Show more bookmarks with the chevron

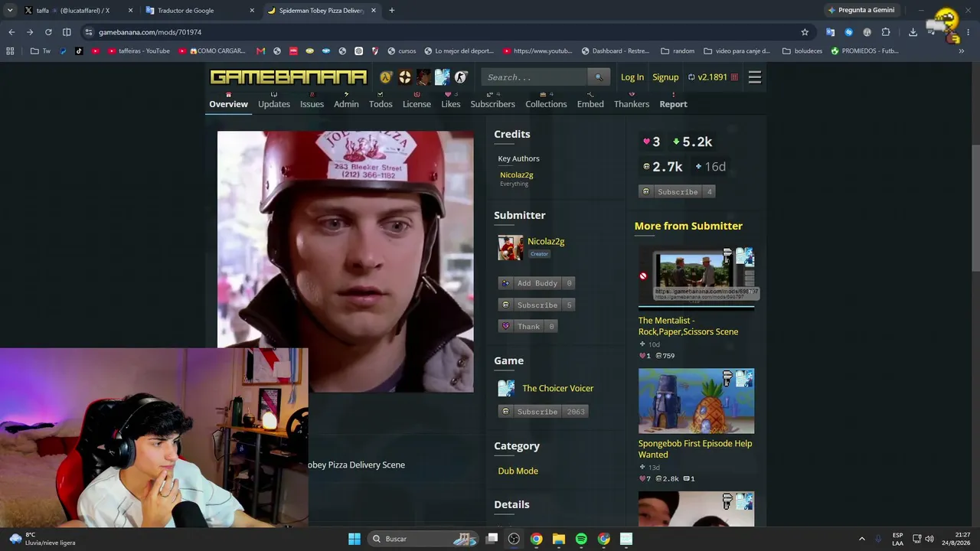962,51
